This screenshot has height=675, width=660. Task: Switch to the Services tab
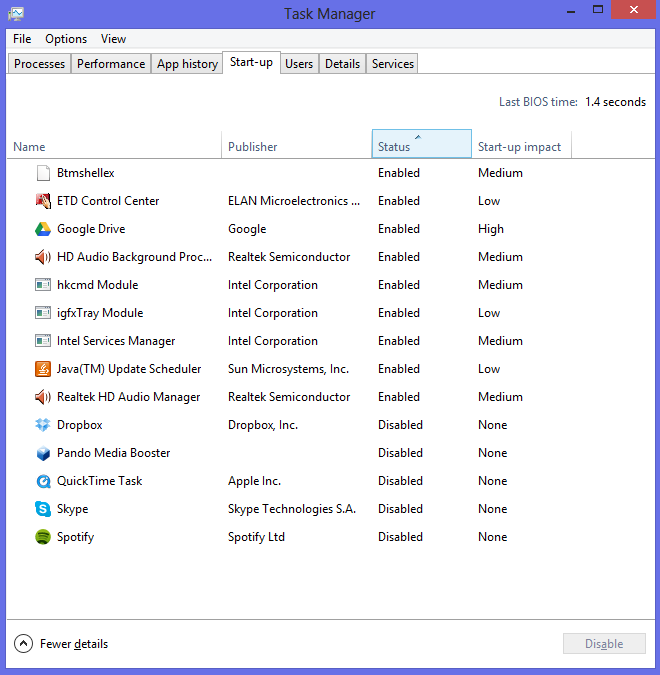(393, 64)
